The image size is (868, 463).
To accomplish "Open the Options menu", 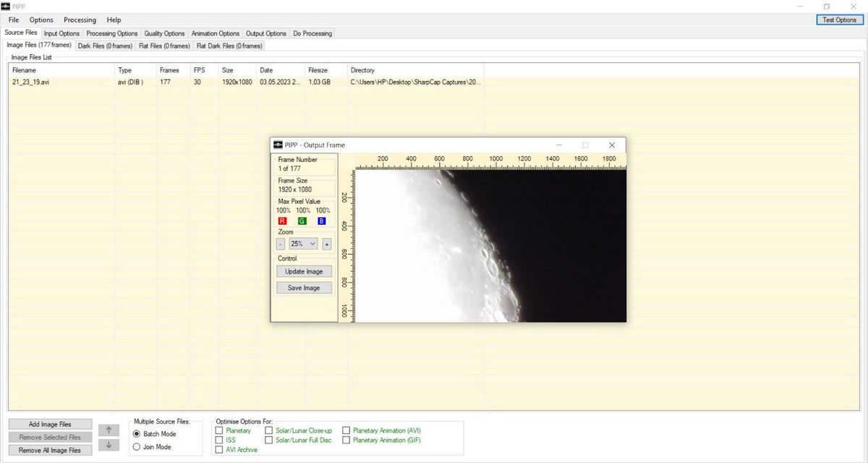I will (x=41, y=20).
